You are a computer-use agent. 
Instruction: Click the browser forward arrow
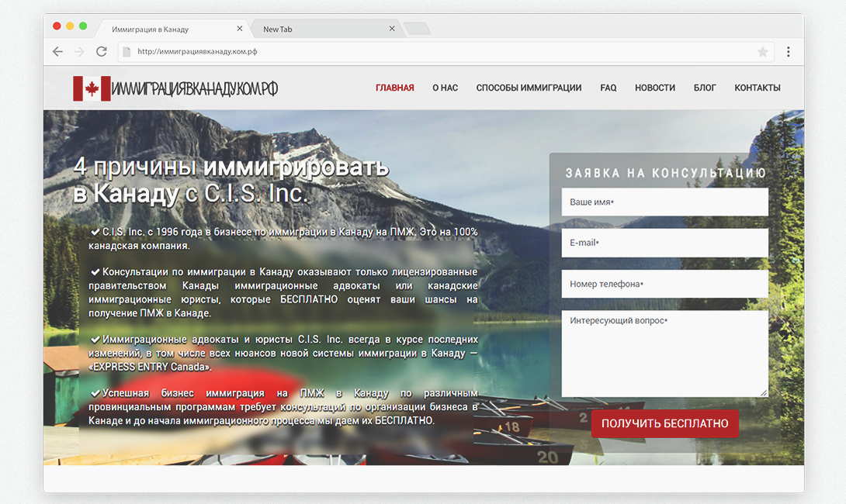[x=79, y=52]
